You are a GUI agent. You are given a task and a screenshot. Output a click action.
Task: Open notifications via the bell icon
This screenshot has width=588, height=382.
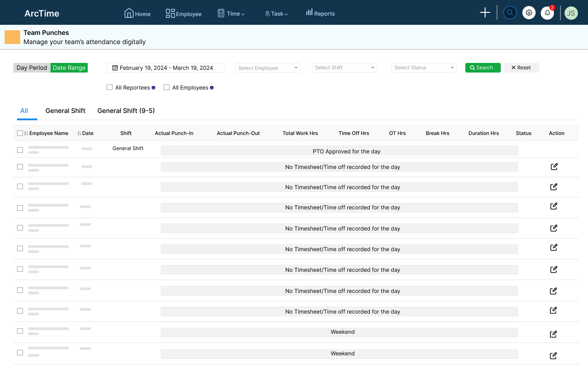[547, 13]
